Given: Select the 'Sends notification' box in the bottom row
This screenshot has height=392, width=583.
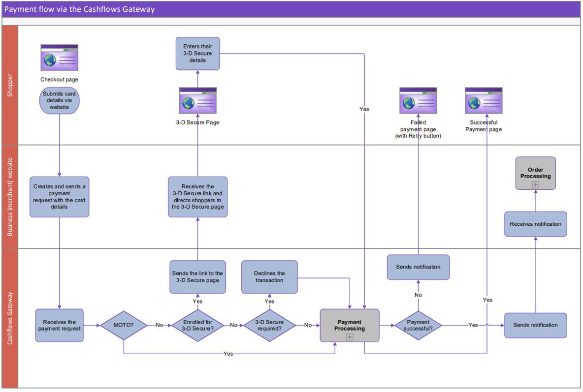Looking at the screenshot, I should click(535, 326).
